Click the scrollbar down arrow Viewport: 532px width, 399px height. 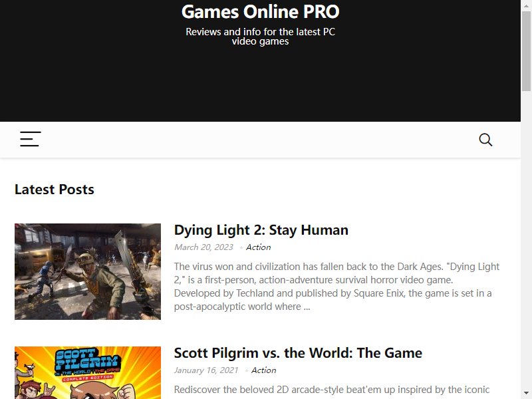[x=526, y=394]
